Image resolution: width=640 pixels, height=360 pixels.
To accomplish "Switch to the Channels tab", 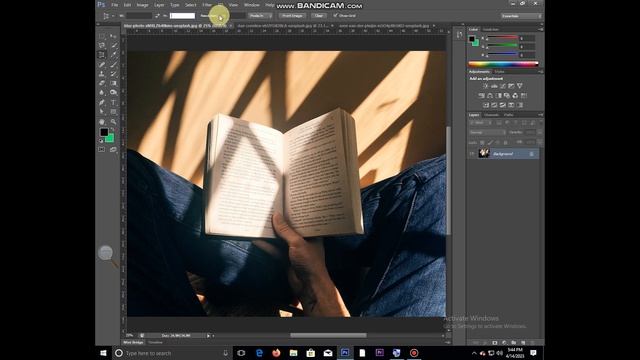I will [x=491, y=115].
